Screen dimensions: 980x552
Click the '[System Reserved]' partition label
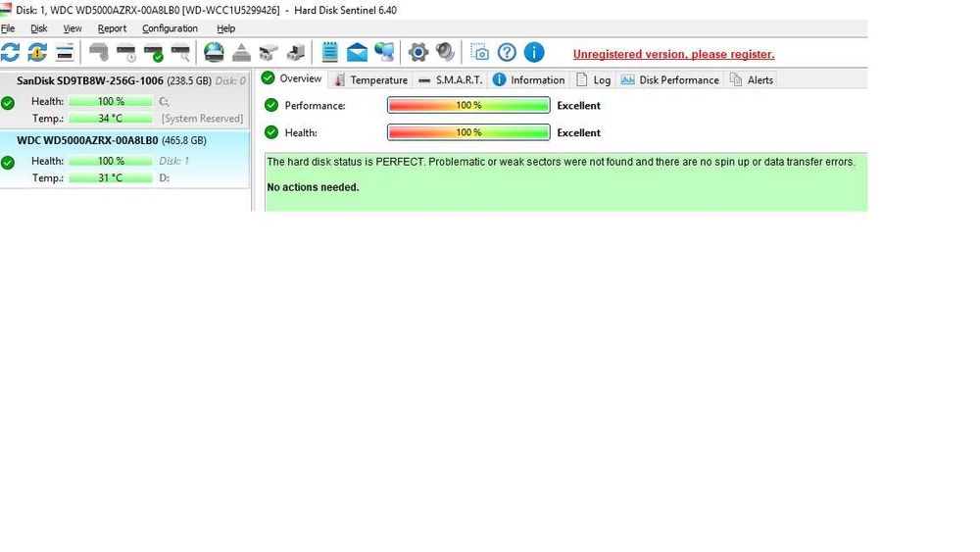point(202,119)
